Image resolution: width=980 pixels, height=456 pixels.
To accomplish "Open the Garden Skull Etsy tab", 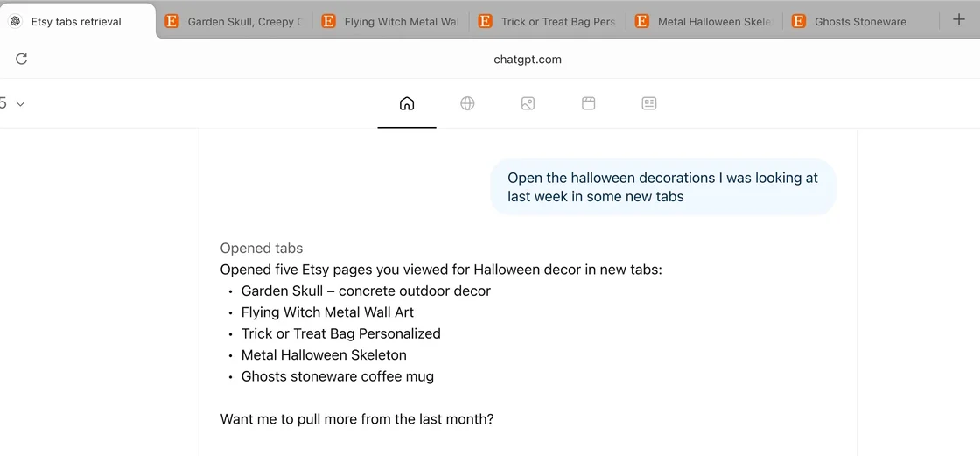I will [234, 22].
